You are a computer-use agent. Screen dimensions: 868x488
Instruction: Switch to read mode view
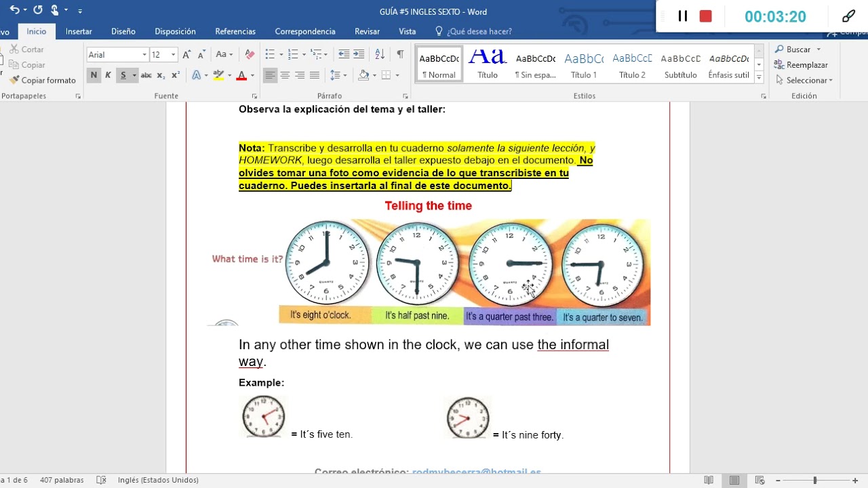(709, 480)
